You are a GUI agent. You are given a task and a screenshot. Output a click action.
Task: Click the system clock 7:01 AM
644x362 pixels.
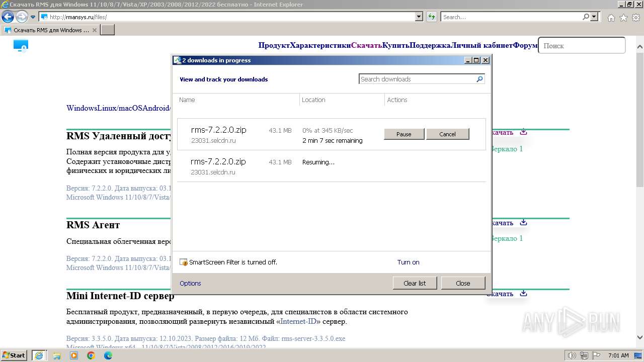618,355
